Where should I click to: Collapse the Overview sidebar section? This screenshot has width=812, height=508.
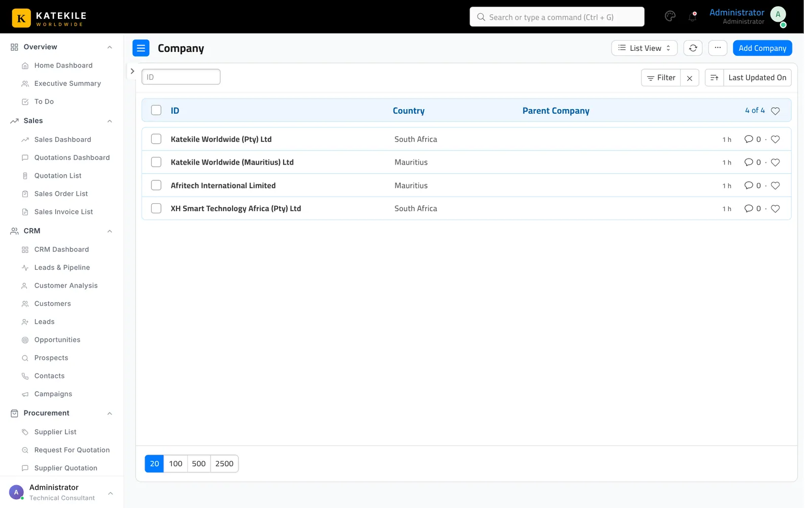pos(110,47)
